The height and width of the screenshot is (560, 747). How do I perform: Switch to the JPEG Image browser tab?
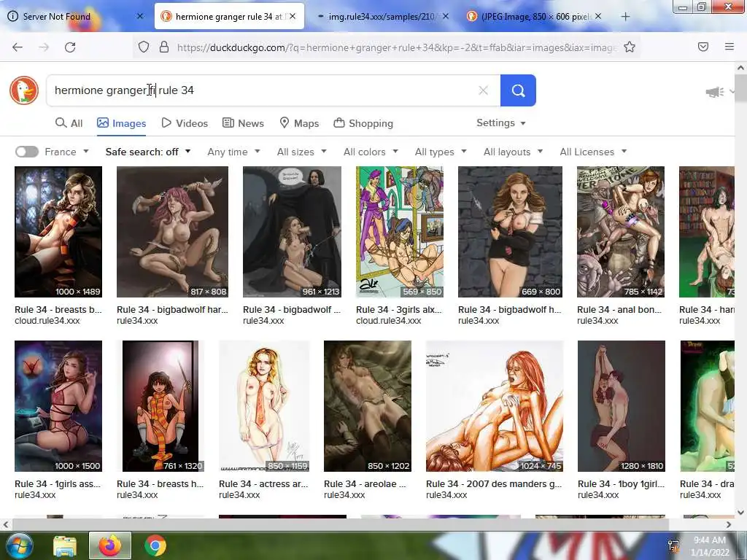pos(535,16)
